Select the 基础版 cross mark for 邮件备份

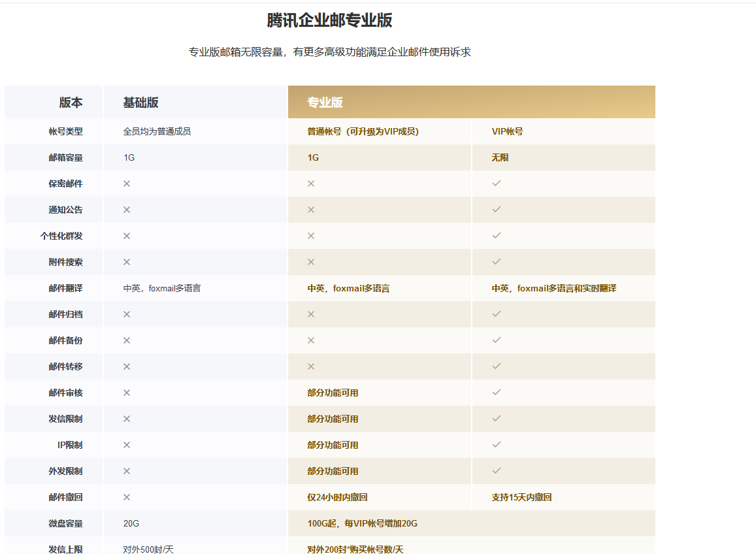click(127, 340)
